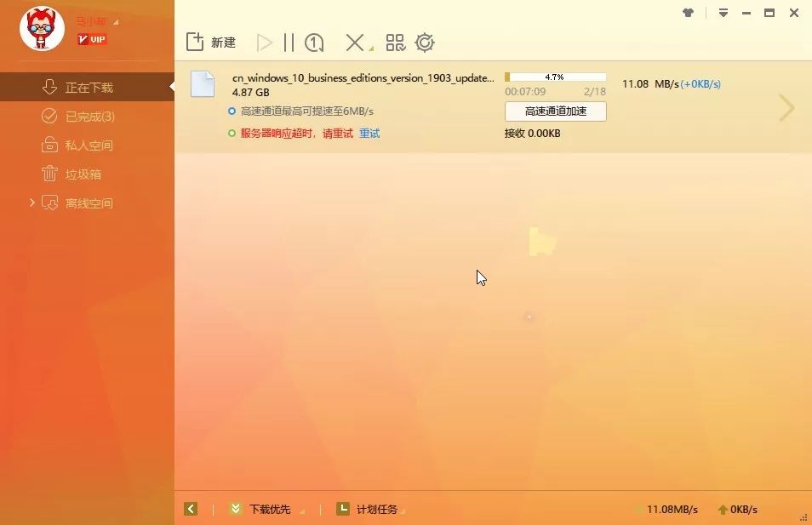Image resolution: width=812 pixels, height=525 pixels.
Task: Open the QR code scan icon
Action: [395, 42]
